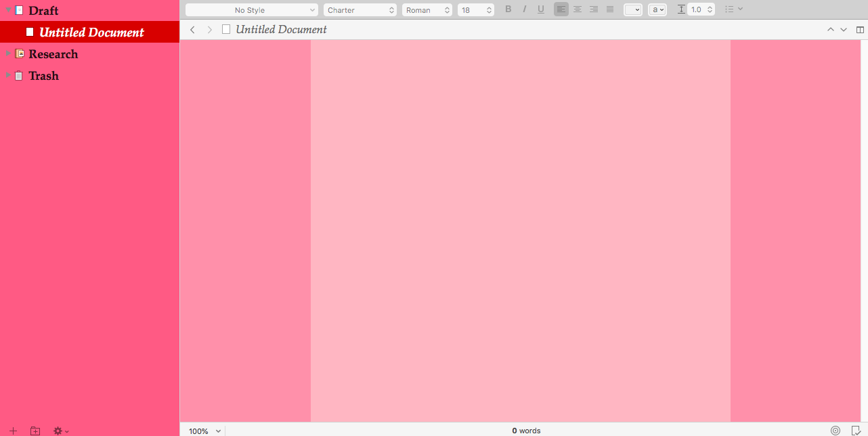Go to next document with down arrow
Image resolution: width=868 pixels, height=436 pixels.
pyautogui.click(x=844, y=30)
